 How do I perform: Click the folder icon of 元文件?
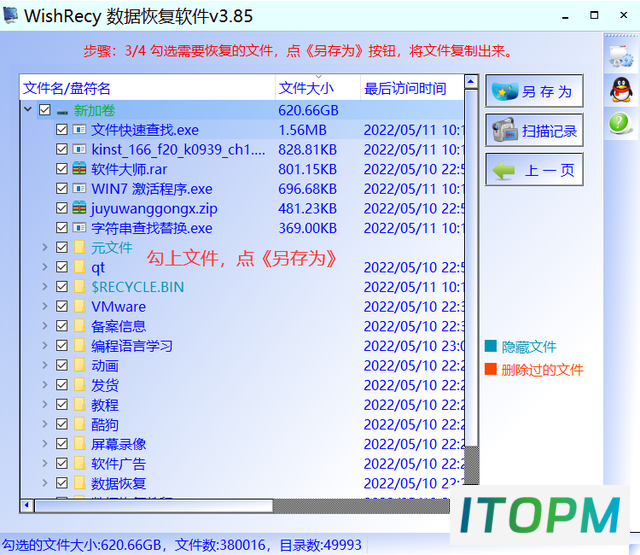(x=80, y=247)
